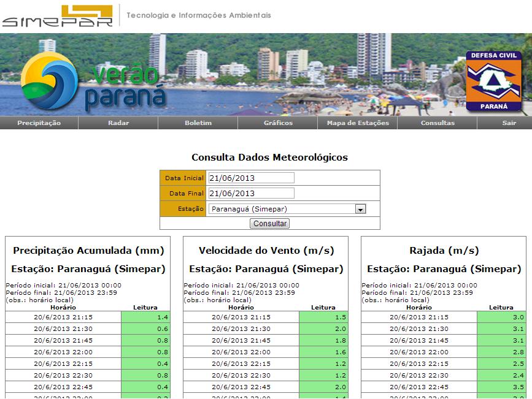The image size is (532, 399).
Task: Click the Simepar logo
Action: (x=57, y=16)
